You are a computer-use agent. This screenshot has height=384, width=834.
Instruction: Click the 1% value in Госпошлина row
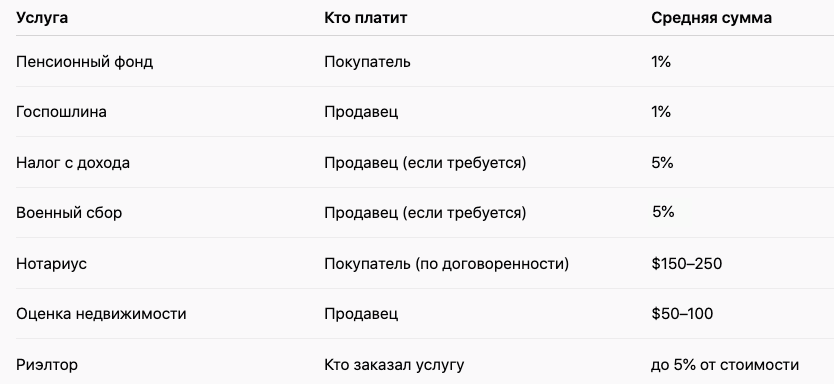coord(661,112)
